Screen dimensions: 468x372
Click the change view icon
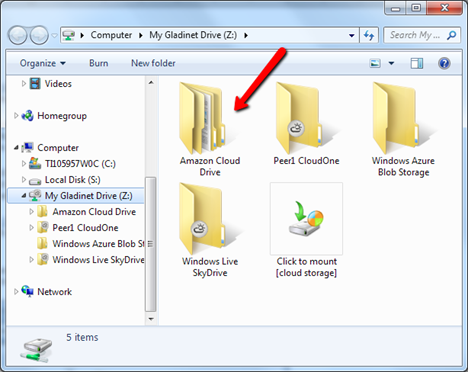[x=375, y=63]
